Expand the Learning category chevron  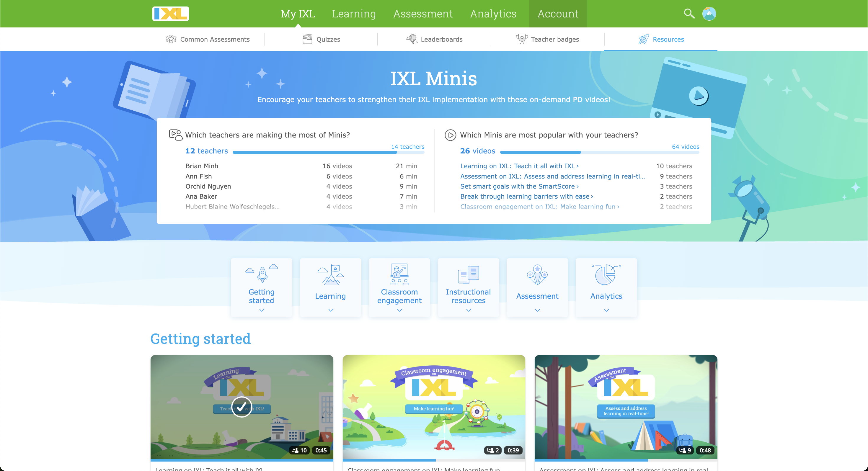(x=331, y=310)
